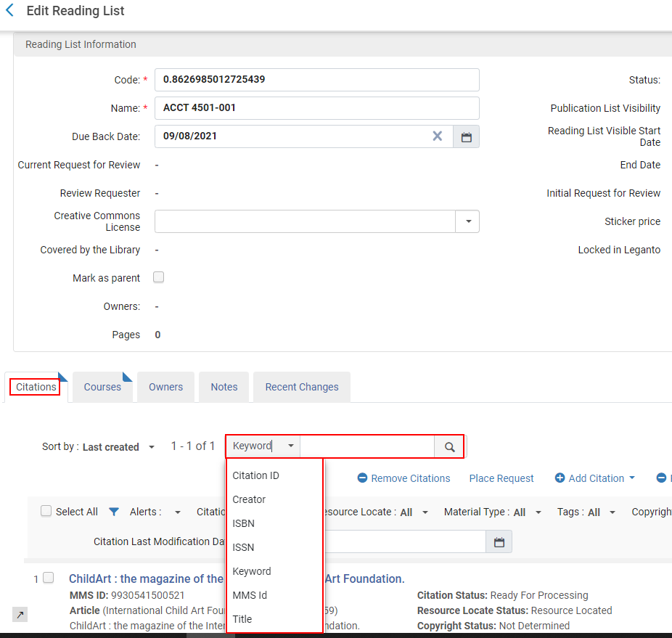Open the Owners tab

pyautogui.click(x=166, y=387)
